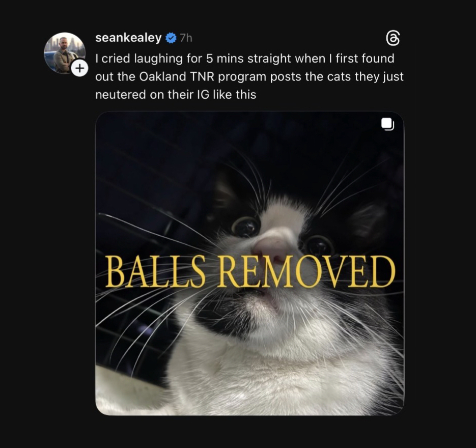
Task: Open the cat photo attachment
Action: pos(249,263)
